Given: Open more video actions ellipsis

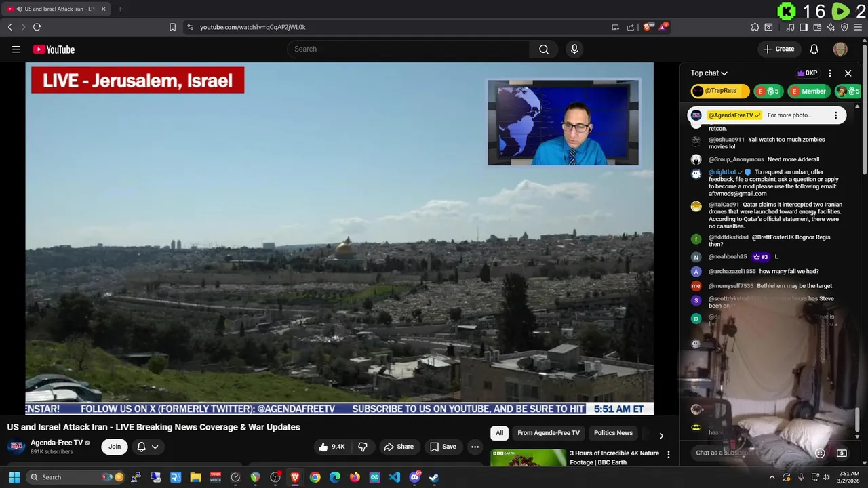Looking at the screenshot, I should click(475, 447).
